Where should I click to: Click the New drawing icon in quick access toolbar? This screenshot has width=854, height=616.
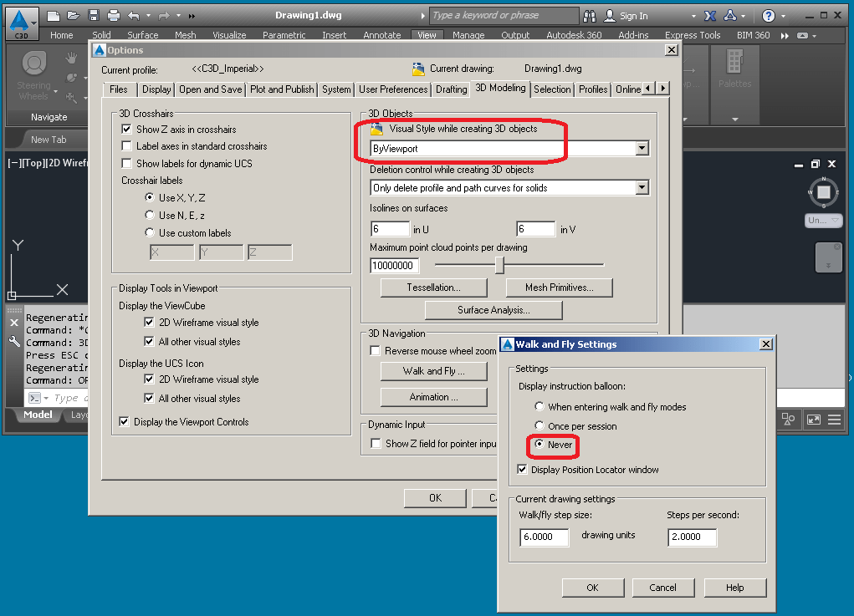coord(54,16)
